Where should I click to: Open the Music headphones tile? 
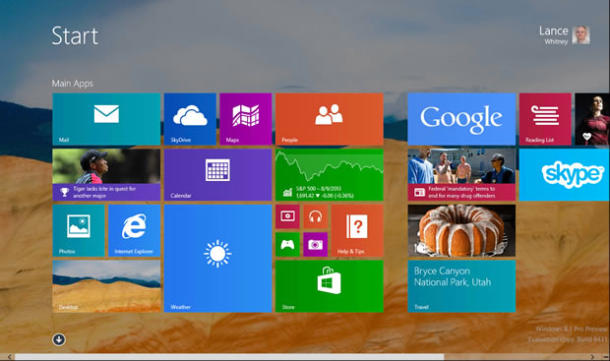pyautogui.click(x=316, y=217)
